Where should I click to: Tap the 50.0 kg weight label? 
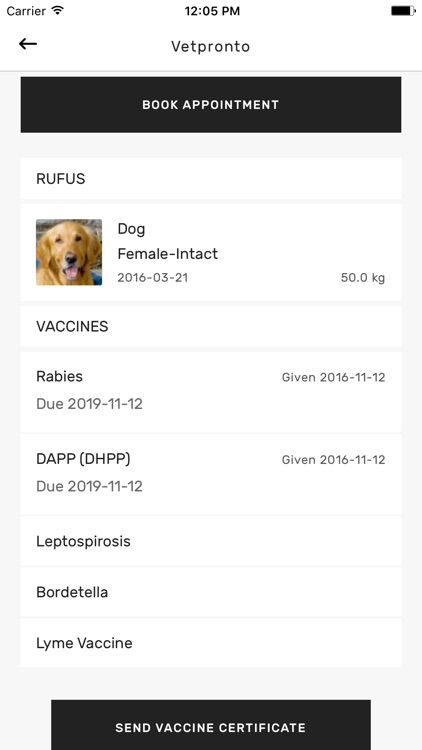tap(363, 278)
